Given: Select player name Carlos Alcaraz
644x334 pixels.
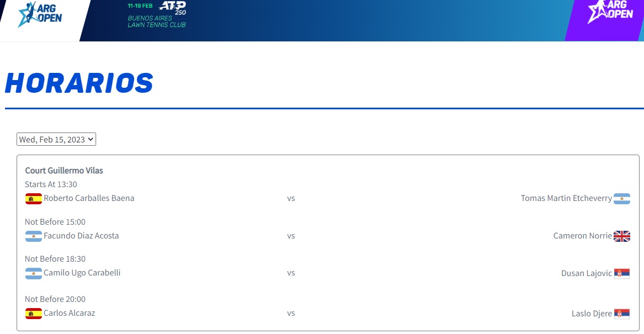Looking at the screenshot, I should pyautogui.click(x=69, y=312).
